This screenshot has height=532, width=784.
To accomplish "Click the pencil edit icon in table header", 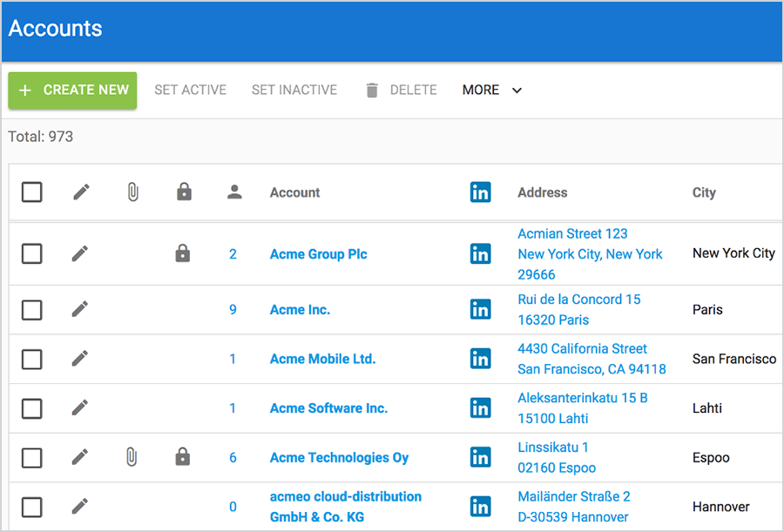I will [82, 192].
